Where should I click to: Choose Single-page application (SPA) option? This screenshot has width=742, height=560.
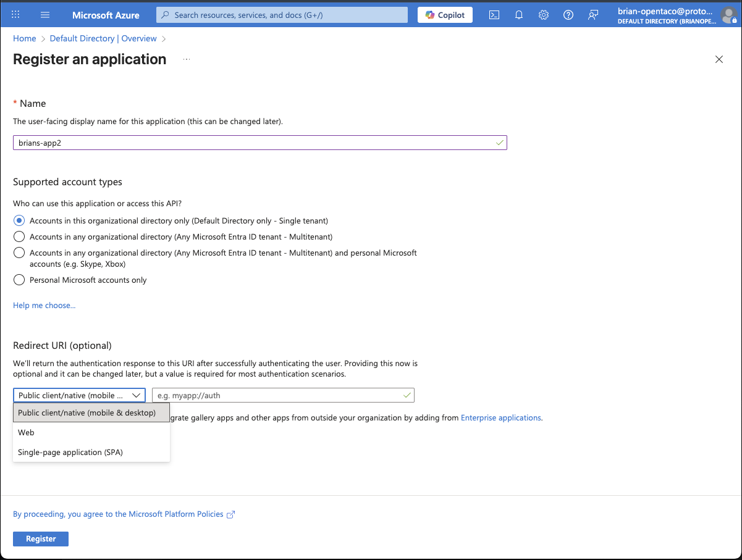(69, 452)
